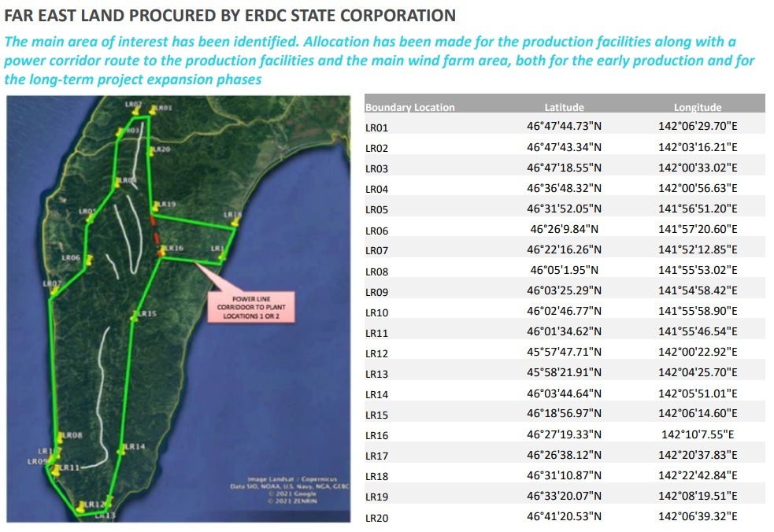
Task: Click the LR01 pin on the map
Action: 154,109
